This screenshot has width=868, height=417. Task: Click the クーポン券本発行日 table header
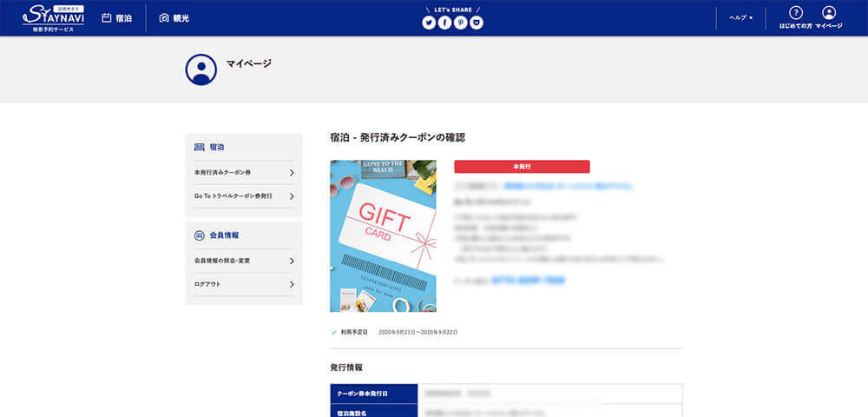click(373, 394)
